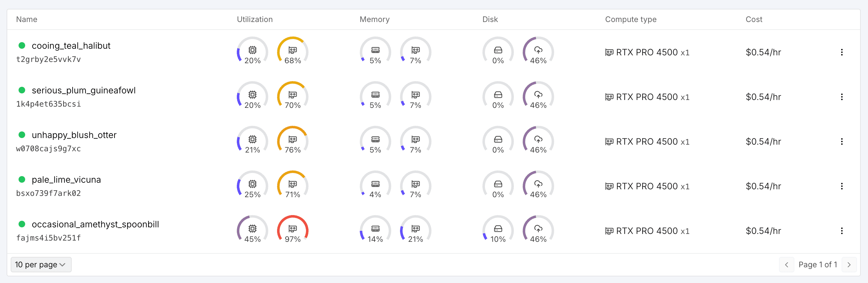Click the GPU memory gauge for pale_lime_vicuna

[x=415, y=185]
